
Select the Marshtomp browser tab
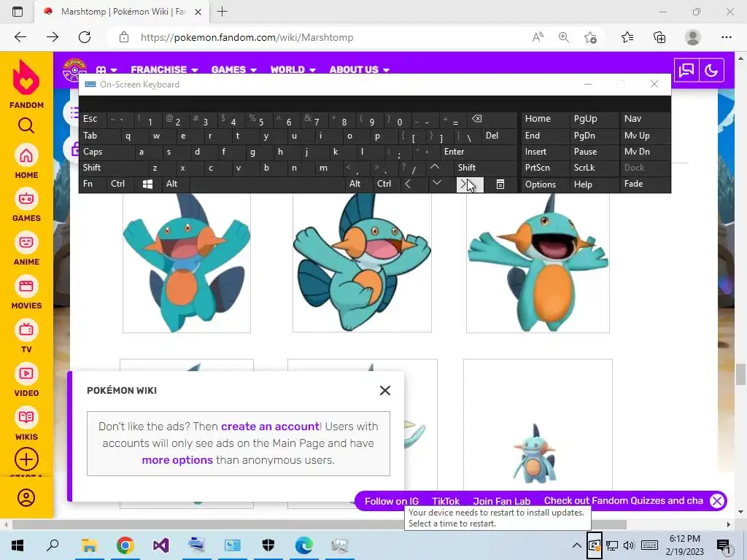tap(122, 12)
